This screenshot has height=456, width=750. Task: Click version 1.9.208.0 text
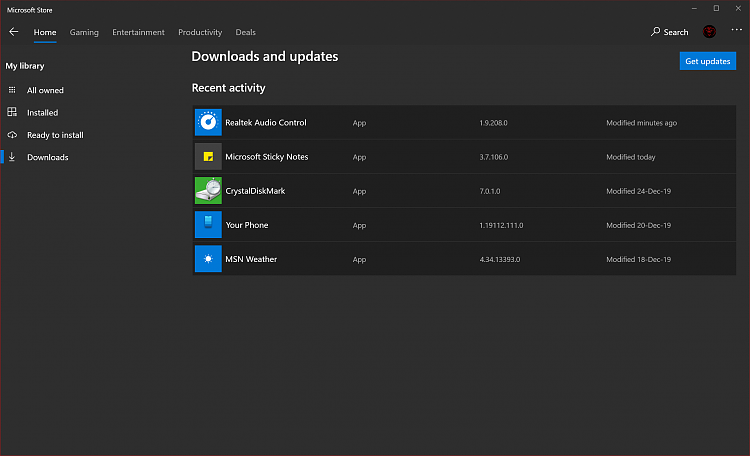coord(493,123)
